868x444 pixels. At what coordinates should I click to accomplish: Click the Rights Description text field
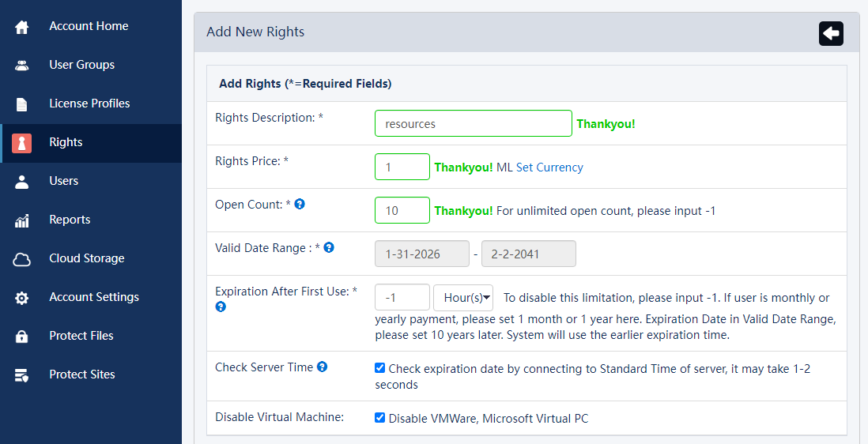473,124
